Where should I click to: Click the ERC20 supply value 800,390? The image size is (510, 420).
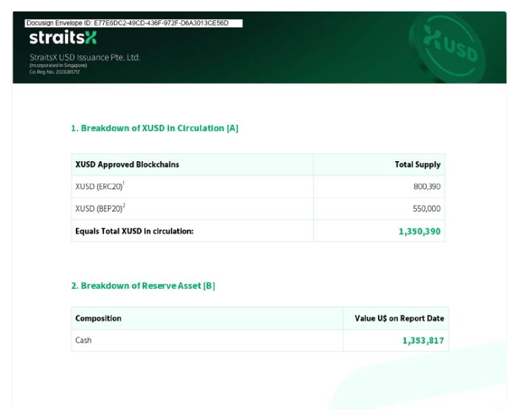(x=426, y=187)
